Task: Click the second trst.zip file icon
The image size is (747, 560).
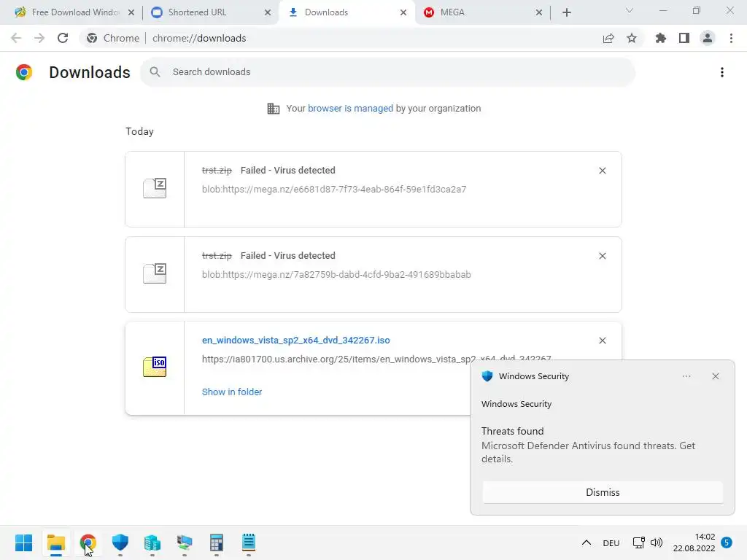Action: (x=155, y=273)
